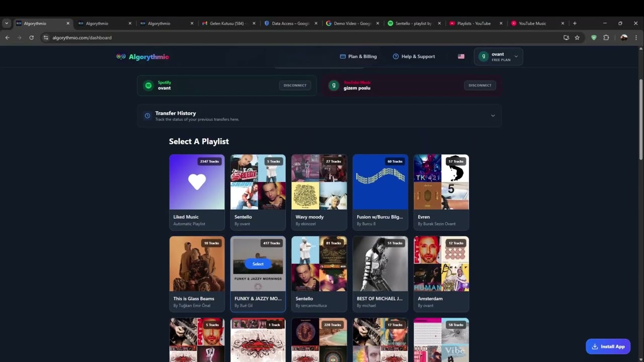This screenshot has height=362, width=644.
Task: Choose the Wavy moody playlist cover
Action: [319, 182]
